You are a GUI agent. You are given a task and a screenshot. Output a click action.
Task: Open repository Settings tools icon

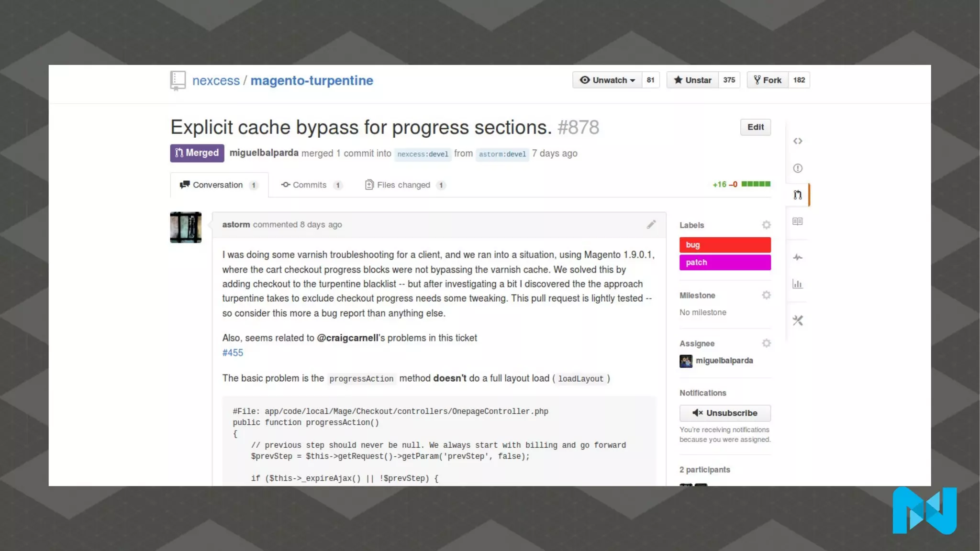[797, 320]
